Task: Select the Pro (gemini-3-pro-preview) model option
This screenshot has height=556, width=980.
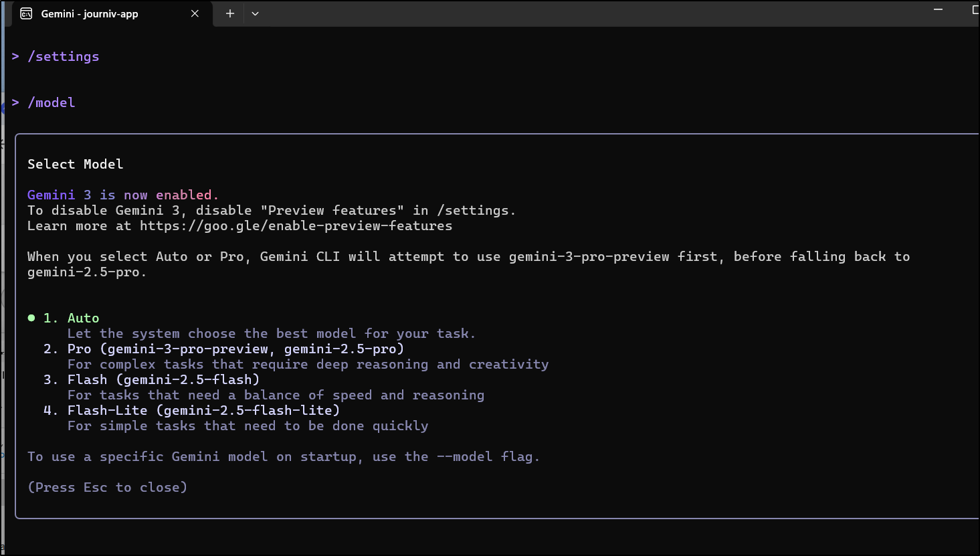Action: coord(235,349)
